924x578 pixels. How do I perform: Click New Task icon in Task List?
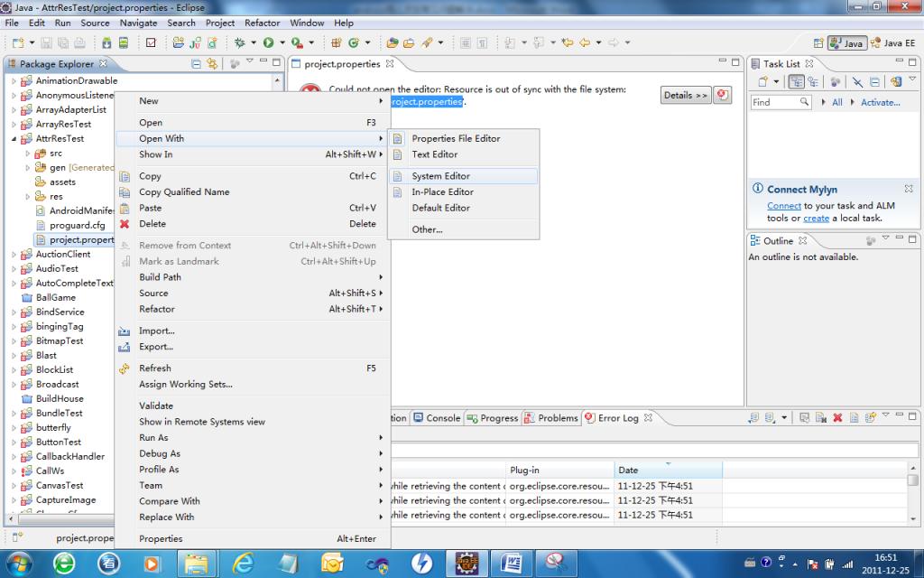coord(763,82)
